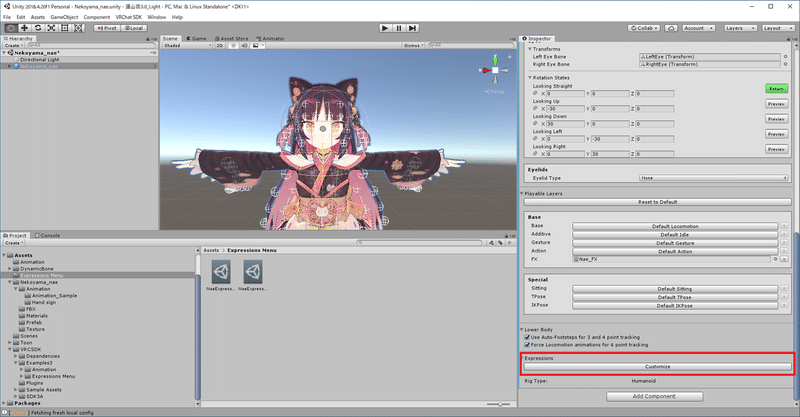The width and height of the screenshot is (800, 417).
Task: Click the Play button
Action: coord(385,28)
